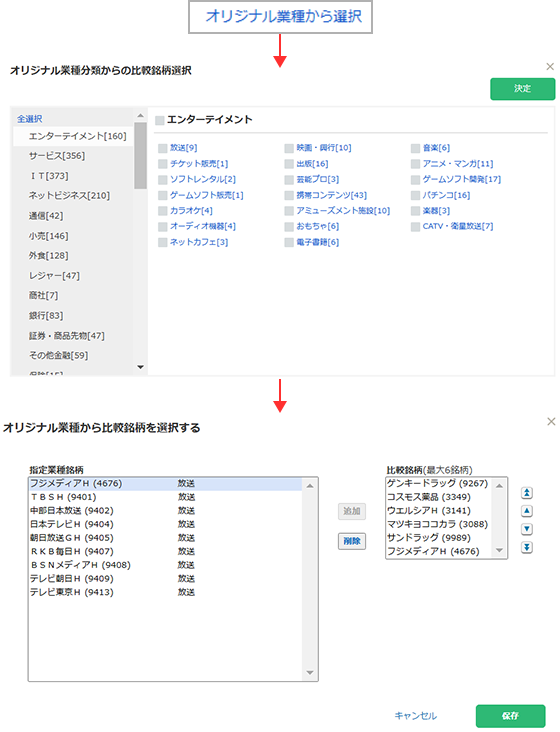Click 比較銘柄 list scroll down arrow
The image size is (560, 732).
tap(499, 550)
